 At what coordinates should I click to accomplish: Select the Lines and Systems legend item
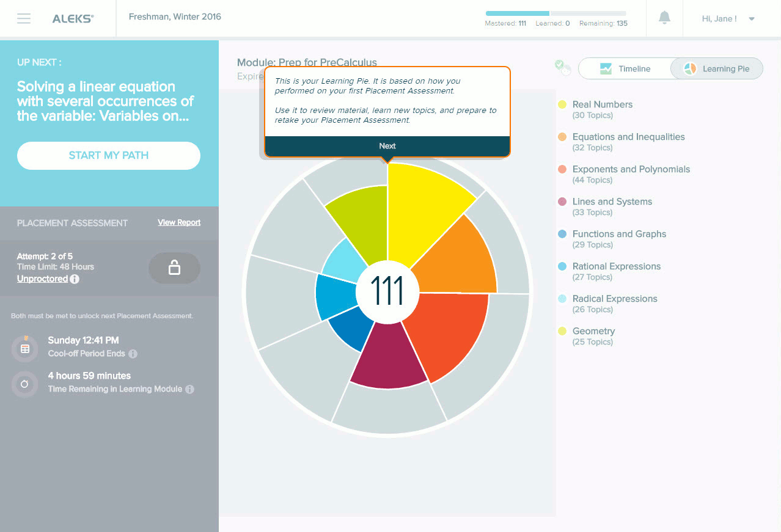point(605,206)
